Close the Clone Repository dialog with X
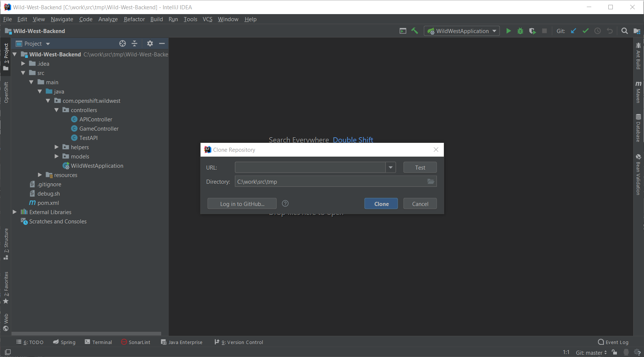Image resolution: width=644 pixels, height=357 pixels. tap(436, 150)
